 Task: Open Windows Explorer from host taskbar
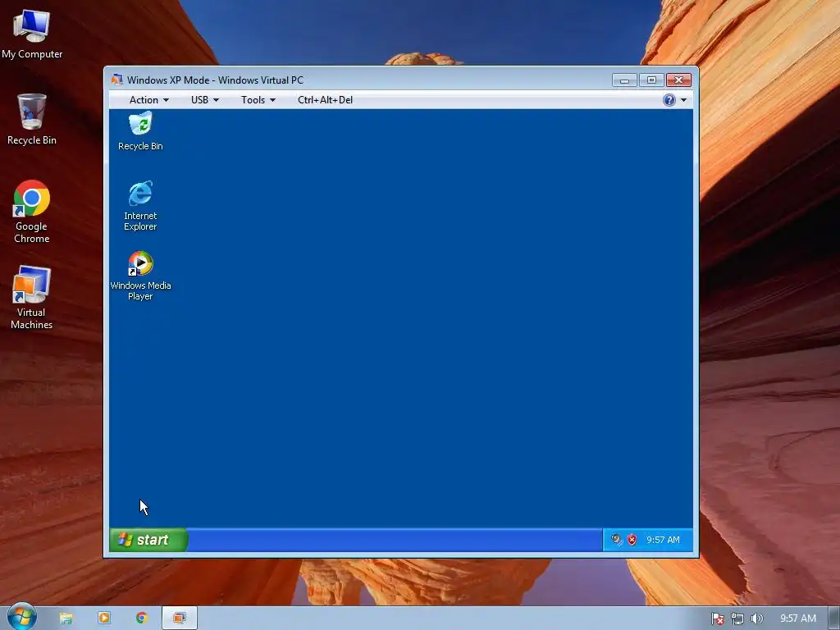[x=66, y=619]
